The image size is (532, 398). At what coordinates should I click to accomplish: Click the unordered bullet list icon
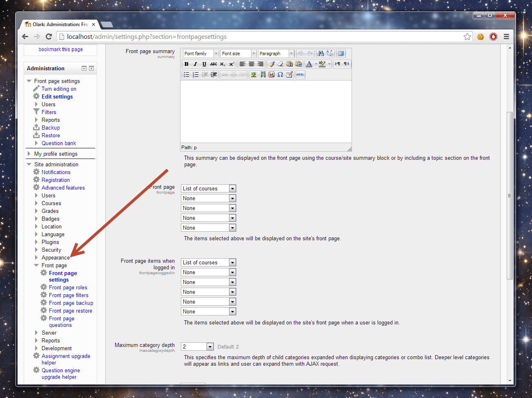coord(187,75)
